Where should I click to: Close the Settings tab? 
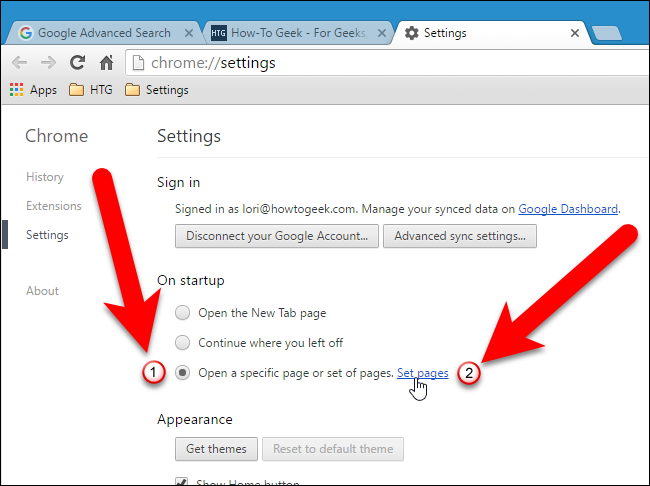pyautogui.click(x=575, y=33)
